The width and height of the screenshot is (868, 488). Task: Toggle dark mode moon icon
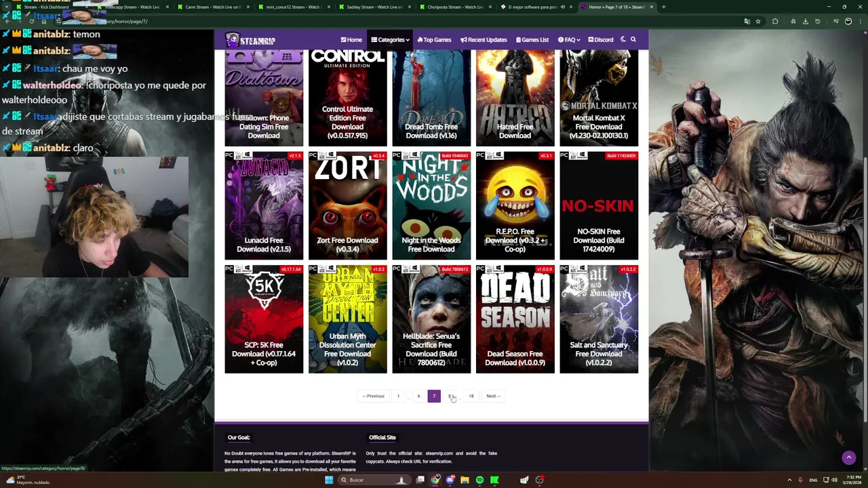tap(623, 39)
